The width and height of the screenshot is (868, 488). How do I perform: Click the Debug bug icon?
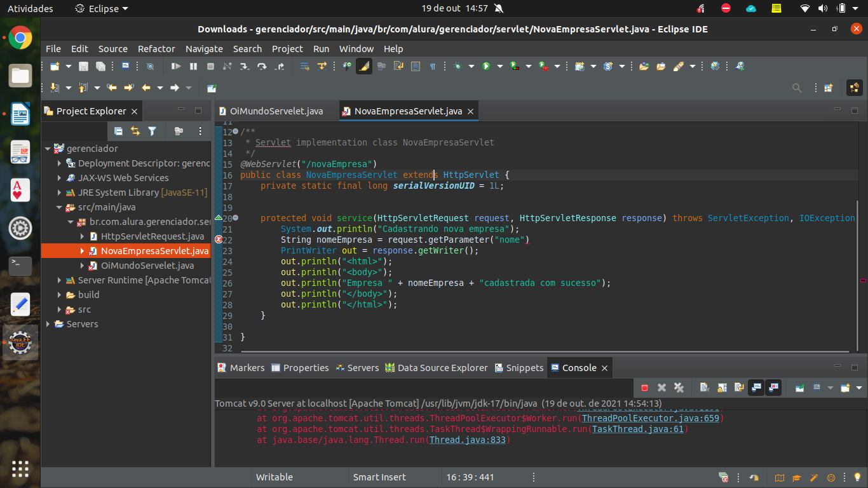pos(458,66)
